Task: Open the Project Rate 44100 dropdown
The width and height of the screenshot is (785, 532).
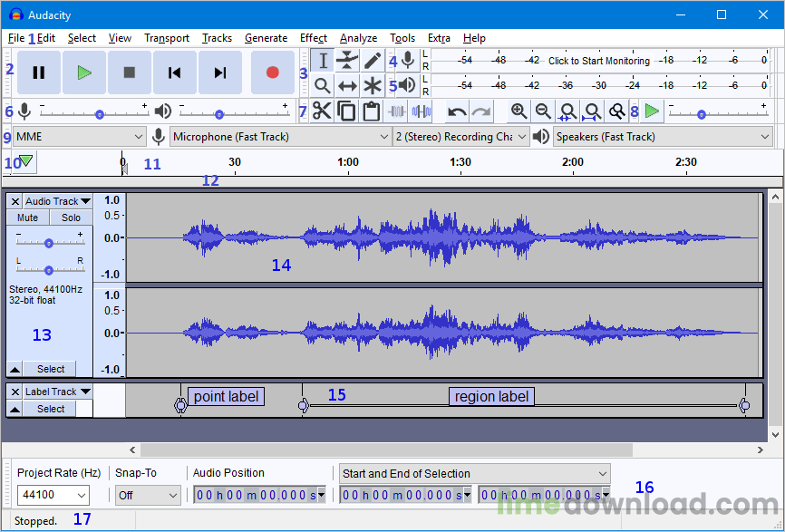Action: pyautogui.click(x=53, y=495)
